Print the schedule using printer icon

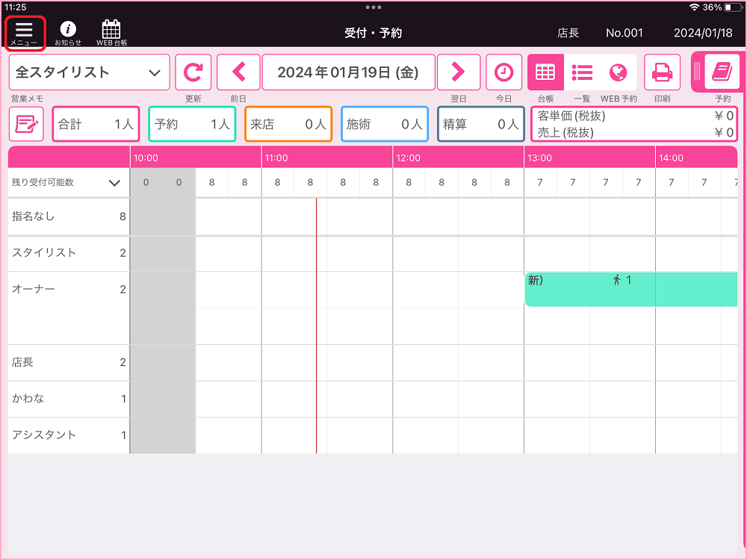pos(662,72)
